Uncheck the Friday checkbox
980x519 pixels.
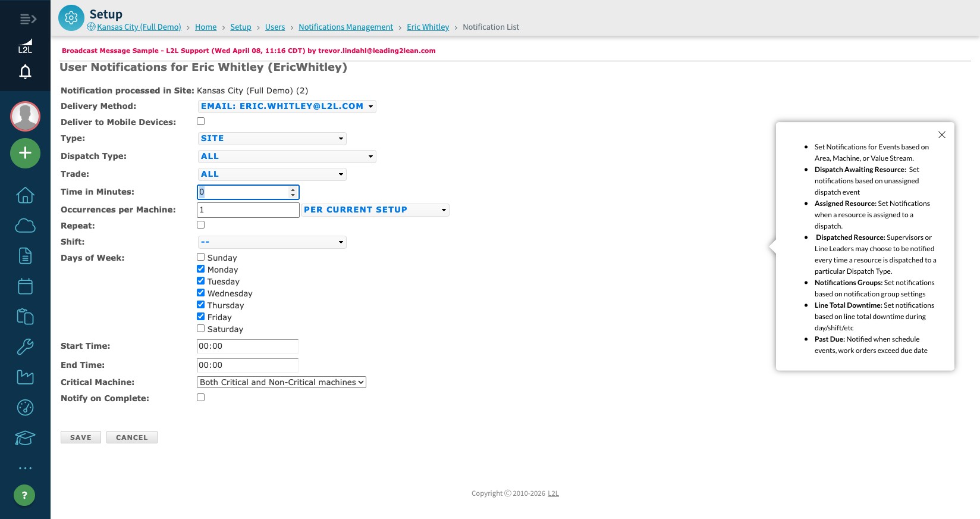tap(201, 317)
